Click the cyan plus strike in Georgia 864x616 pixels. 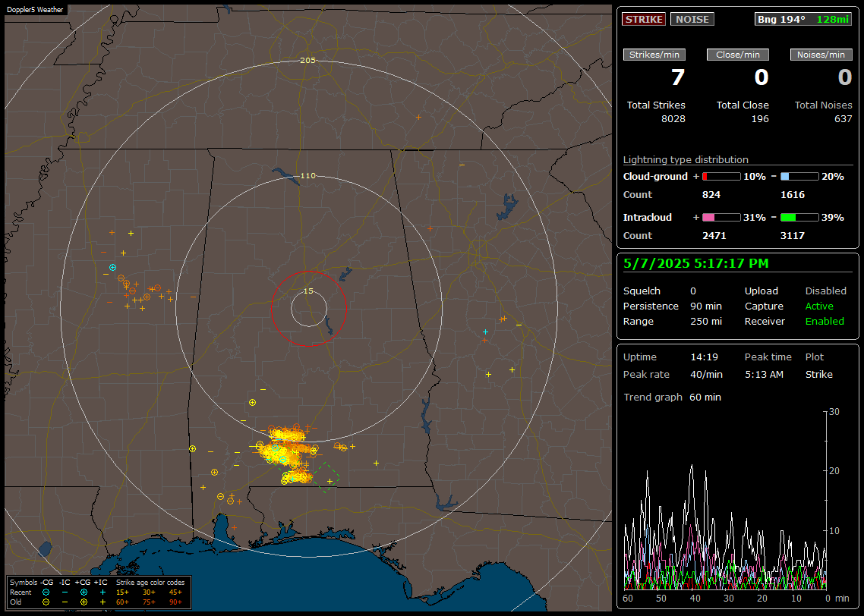485,332
